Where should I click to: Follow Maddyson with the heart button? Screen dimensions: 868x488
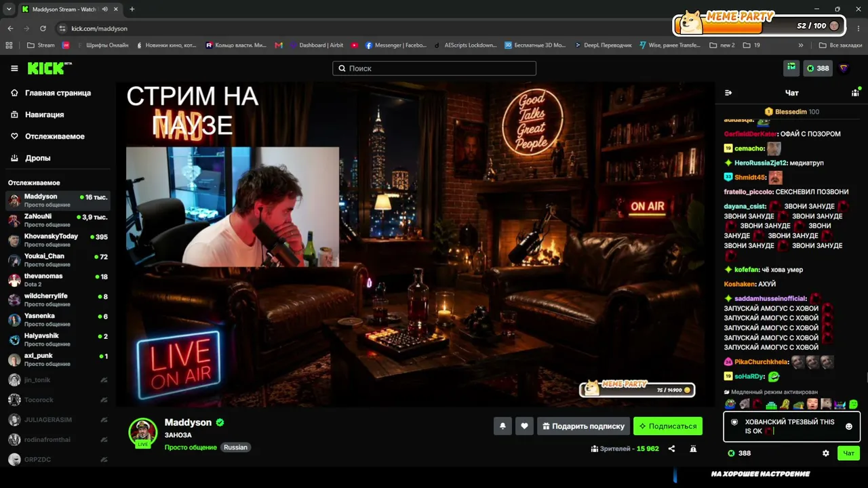(524, 426)
